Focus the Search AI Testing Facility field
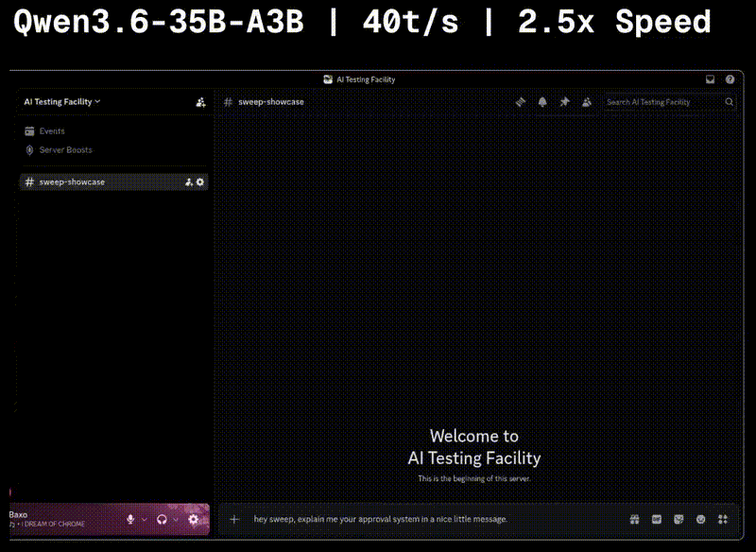This screenshot has width=756, height=552. (x=669, y=102)
